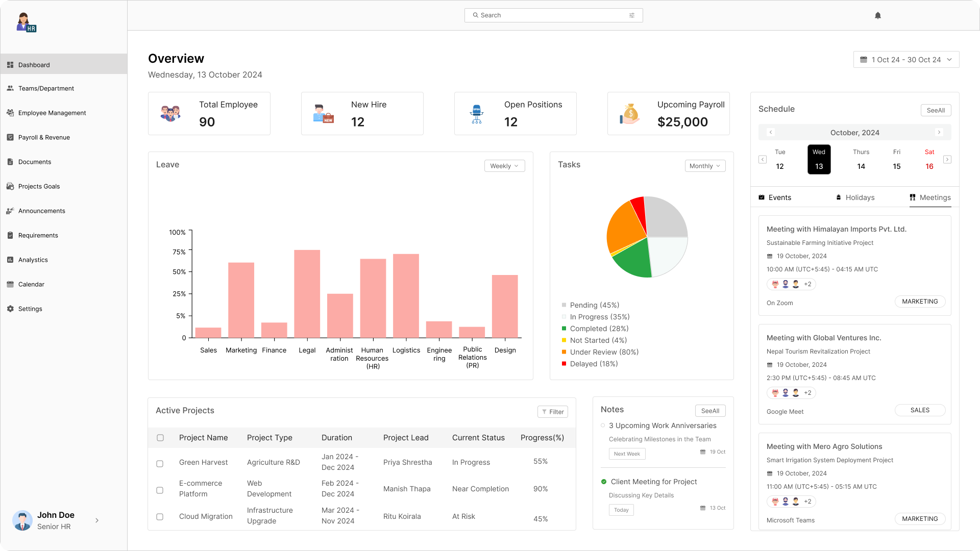
Task: Click the Delayed red legend swatch
Action: pos(564,364)
